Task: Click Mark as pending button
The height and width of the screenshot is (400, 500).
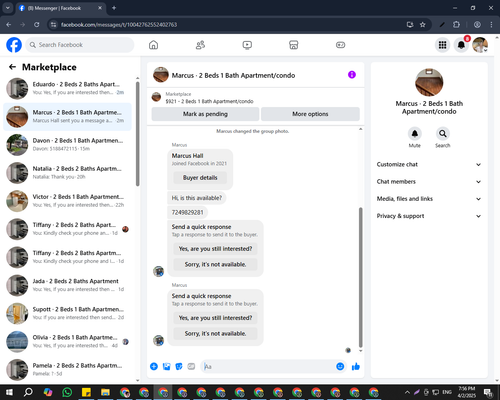Action: pos(205,114)
